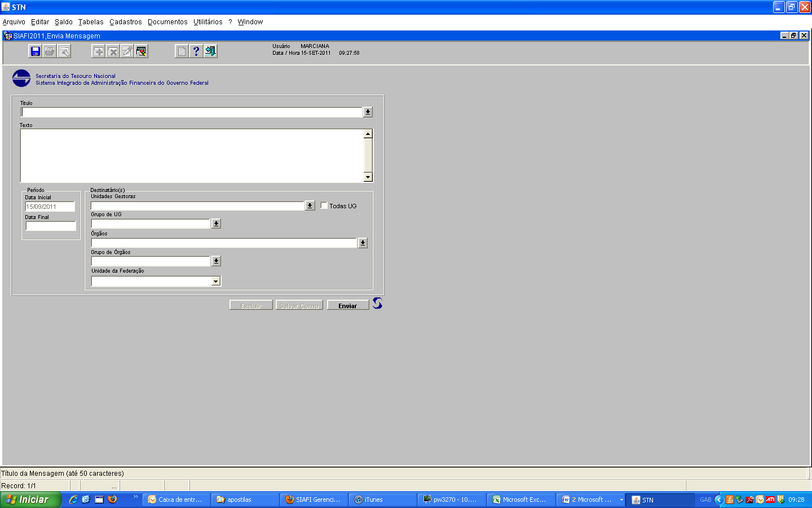Viewport: 812px width, 508px height.
Task: Open the Órgãos list button
Action: click(x=363, y=243)
